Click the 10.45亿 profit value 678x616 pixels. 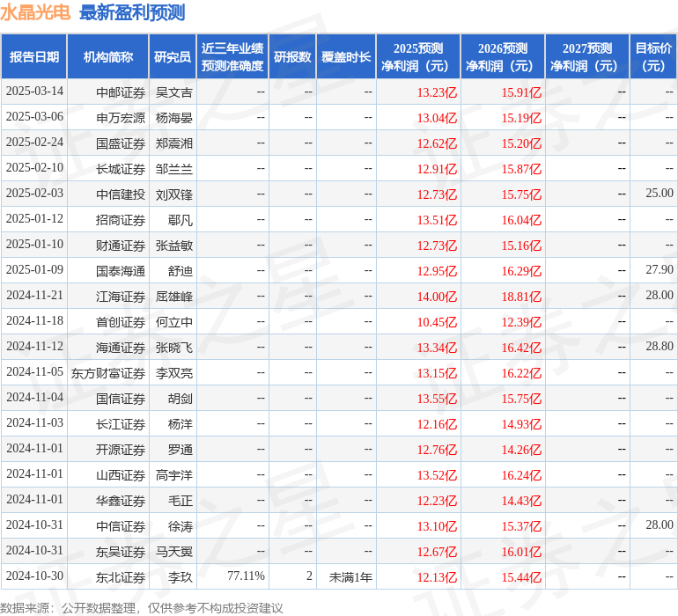[437, 322]
